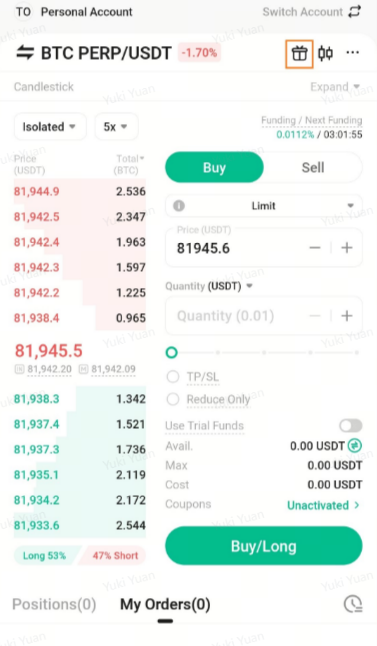Screen dimensions: 377x646
Task: Select the TP/SL radio option
Action: (173, 377)
